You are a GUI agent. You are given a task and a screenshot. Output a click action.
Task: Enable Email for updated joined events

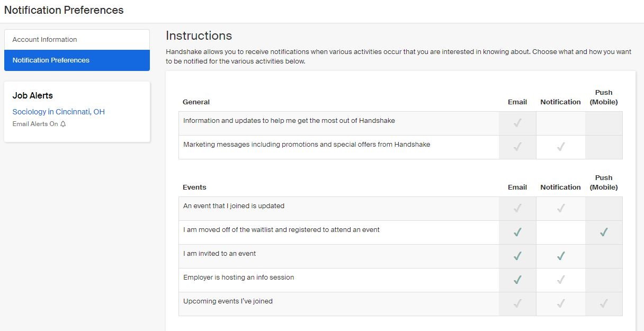coord(517,208)
